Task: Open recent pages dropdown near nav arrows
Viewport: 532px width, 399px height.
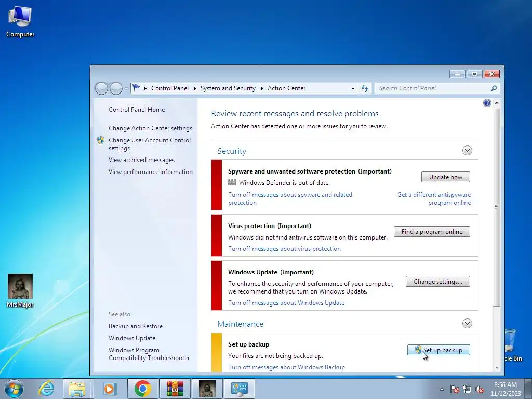Action: coord(126,88)
